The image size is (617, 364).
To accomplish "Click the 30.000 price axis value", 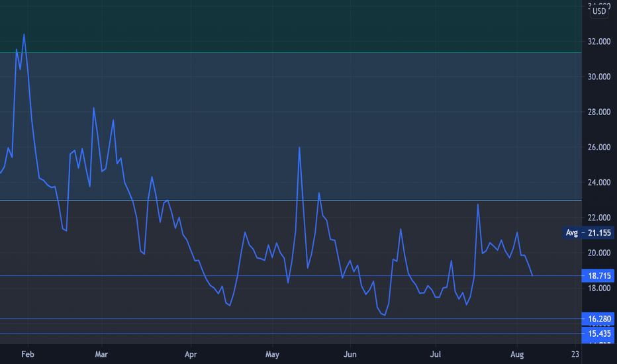I will tap(599, 77).
